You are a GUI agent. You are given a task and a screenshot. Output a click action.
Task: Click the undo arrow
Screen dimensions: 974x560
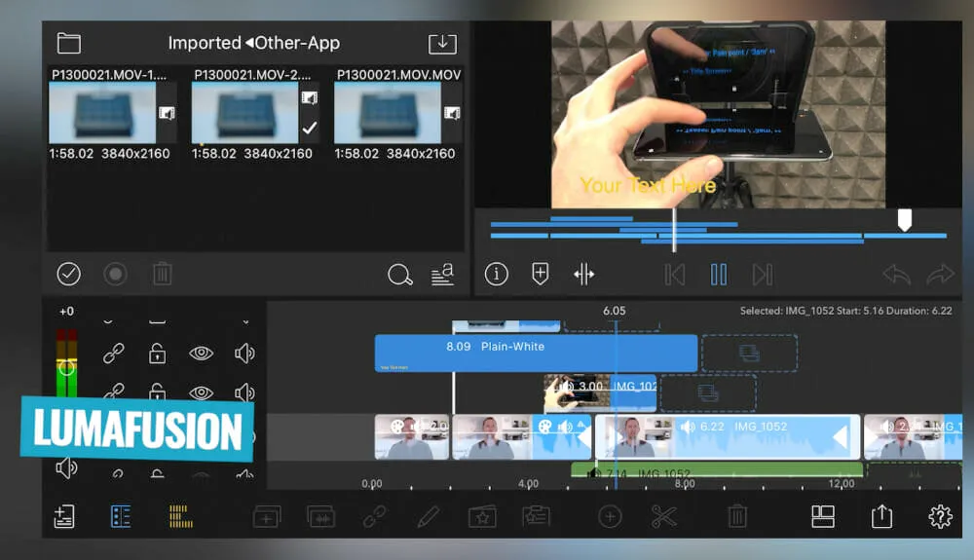(x=896, y=276)
